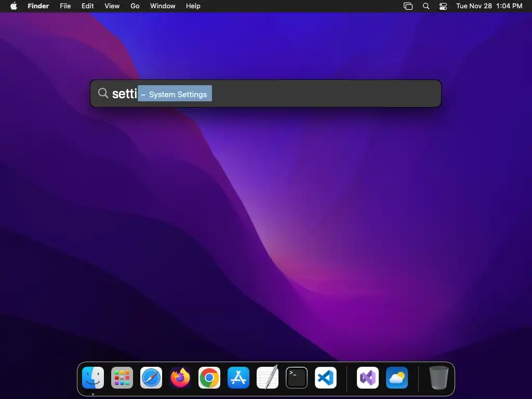
Task: Open the Trash in the Dock
Action: [439, 378]
